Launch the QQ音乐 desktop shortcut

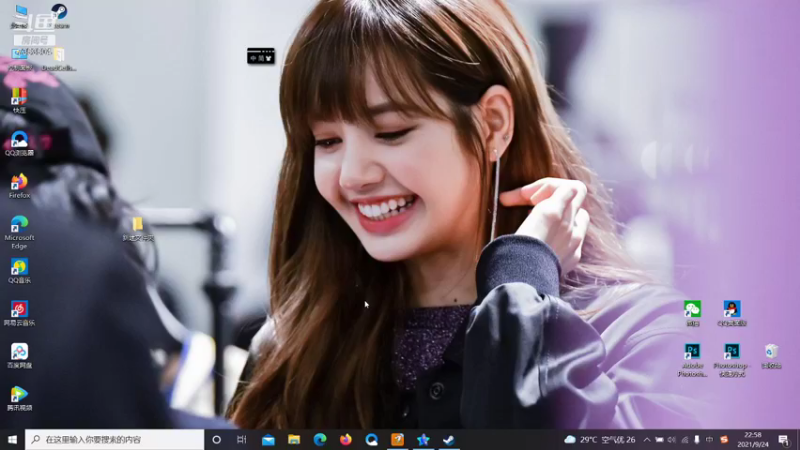[19, 270]
